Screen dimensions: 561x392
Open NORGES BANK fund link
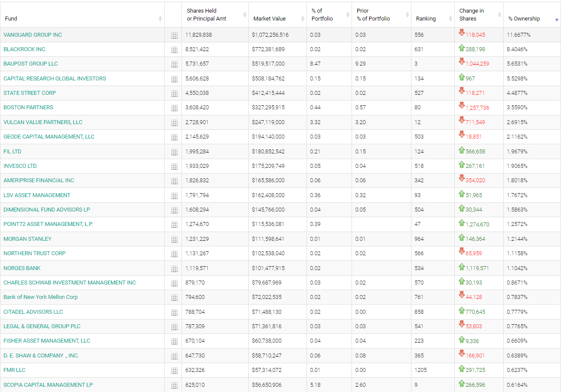22,268
